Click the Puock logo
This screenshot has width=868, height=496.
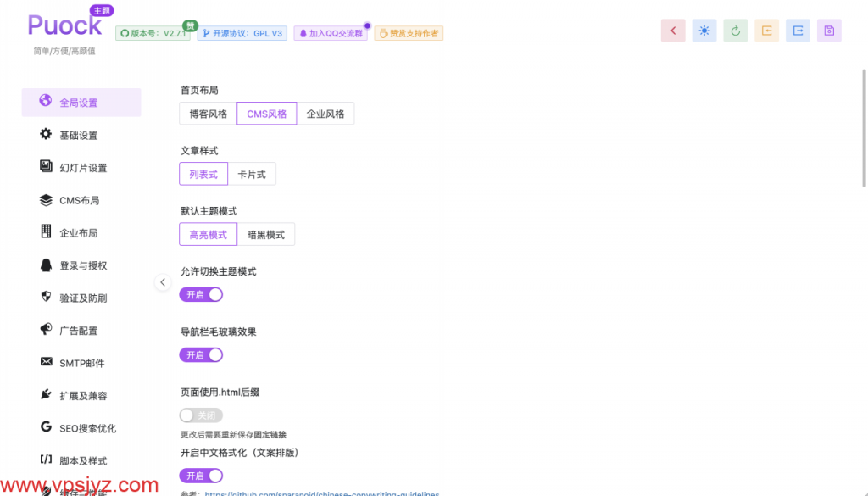pos(64,25)
